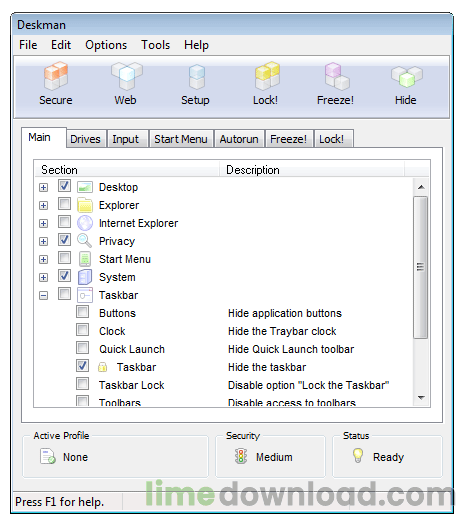Switch to the Start Menu tab

point(181,139)
